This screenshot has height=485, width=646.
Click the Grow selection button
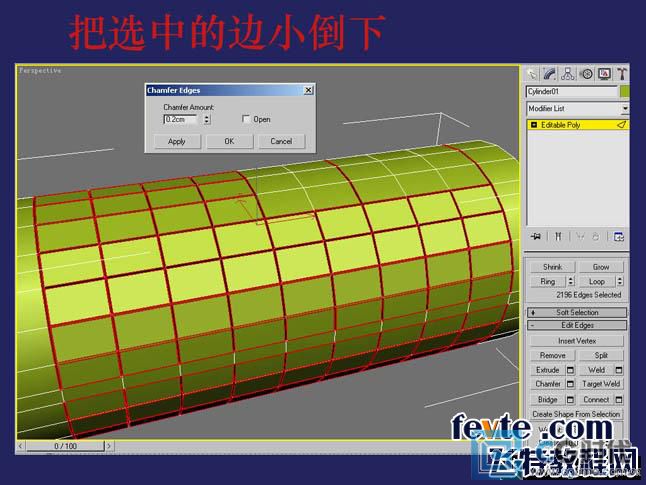pos(601,267)
